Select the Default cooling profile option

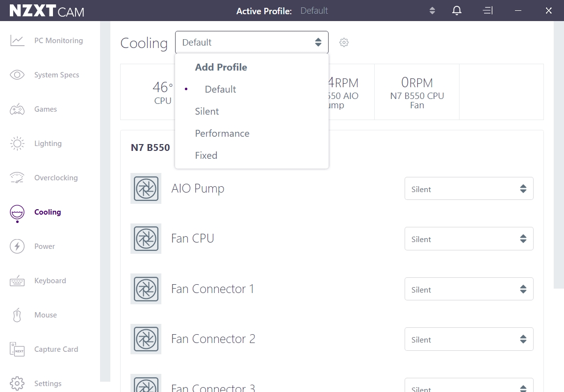252,89
